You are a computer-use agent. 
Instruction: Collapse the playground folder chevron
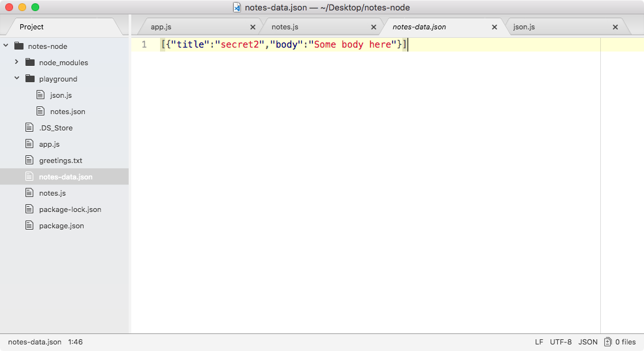tap(17, 78)
